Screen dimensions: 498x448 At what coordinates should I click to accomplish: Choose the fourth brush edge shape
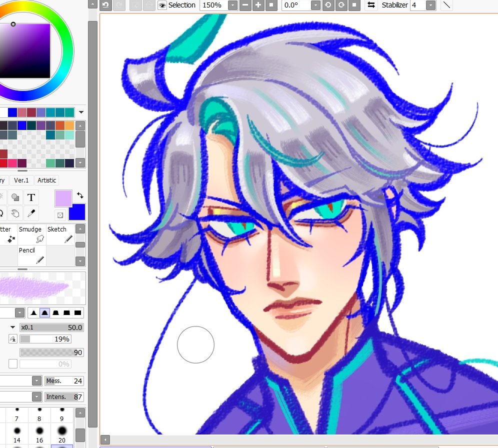(x=66, y=312)
